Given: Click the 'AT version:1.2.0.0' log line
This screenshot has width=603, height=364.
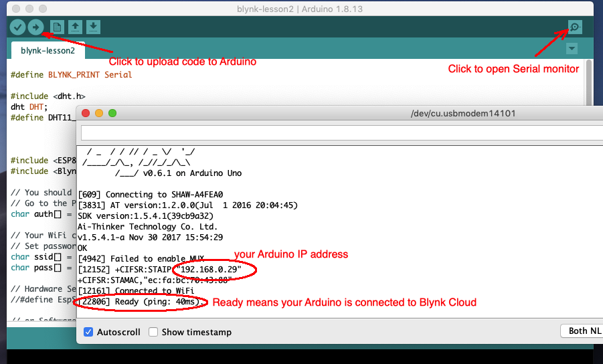Looking at the screenshot, I should (x=187, y=205).
